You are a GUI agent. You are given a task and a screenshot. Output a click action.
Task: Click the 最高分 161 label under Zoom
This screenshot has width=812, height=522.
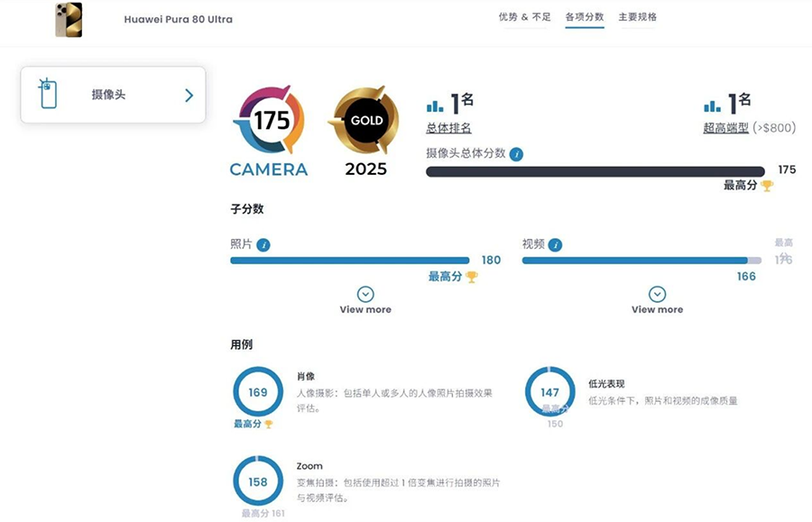click(263, 513)
